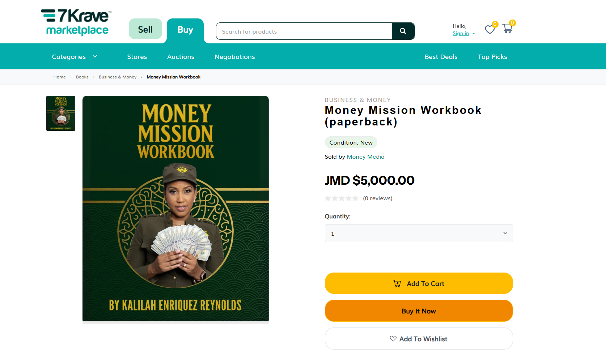Open the shopping cart icon in header
Viewport: 606px width, 364px height.
pyautogui.click(x=508, y=28)
